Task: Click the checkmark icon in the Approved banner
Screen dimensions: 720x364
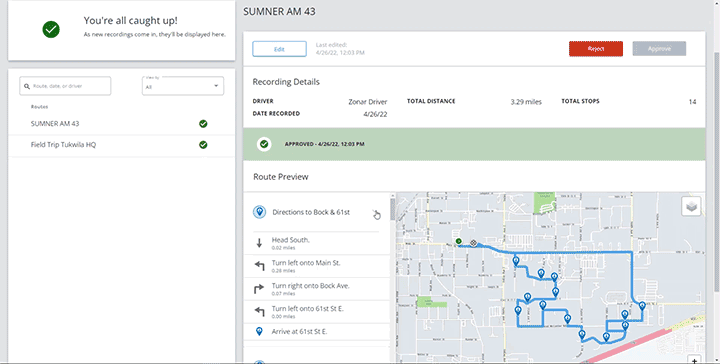Action: coord(264,144)
